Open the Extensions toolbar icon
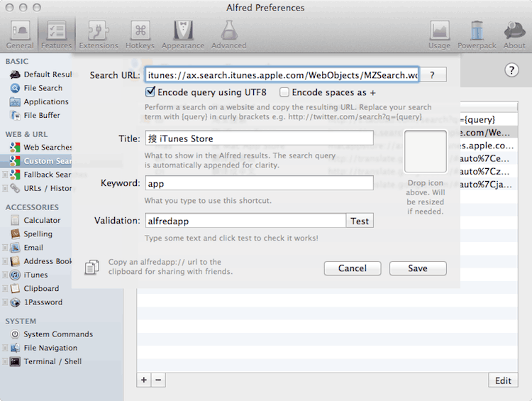 pyautogui.click(x=99, y=35)
